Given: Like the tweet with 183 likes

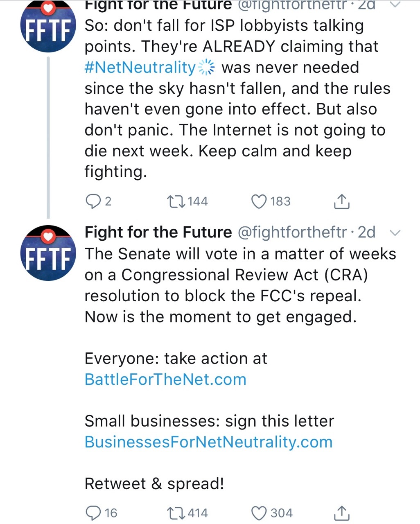Looking at the screenshot, I should click(259, 201).
